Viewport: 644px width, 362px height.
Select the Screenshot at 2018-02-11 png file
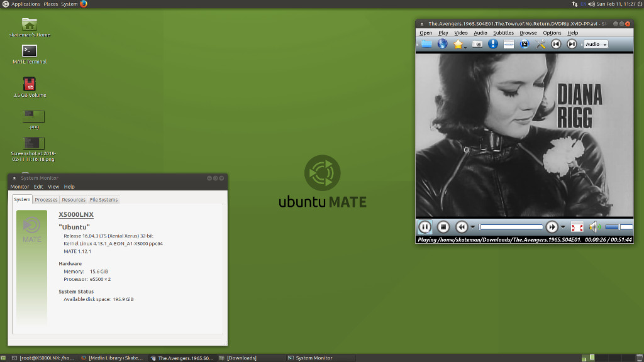point(33,150)
